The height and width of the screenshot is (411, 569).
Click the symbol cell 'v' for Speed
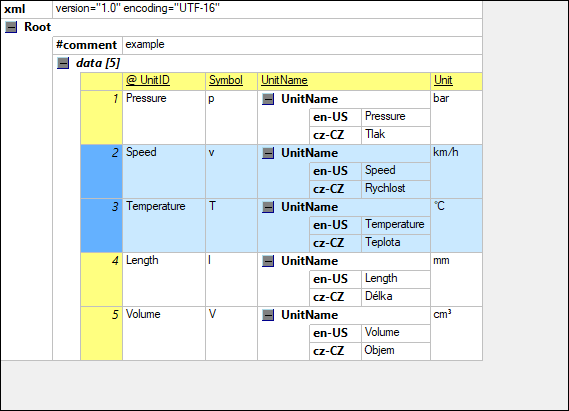pos(232,172)
